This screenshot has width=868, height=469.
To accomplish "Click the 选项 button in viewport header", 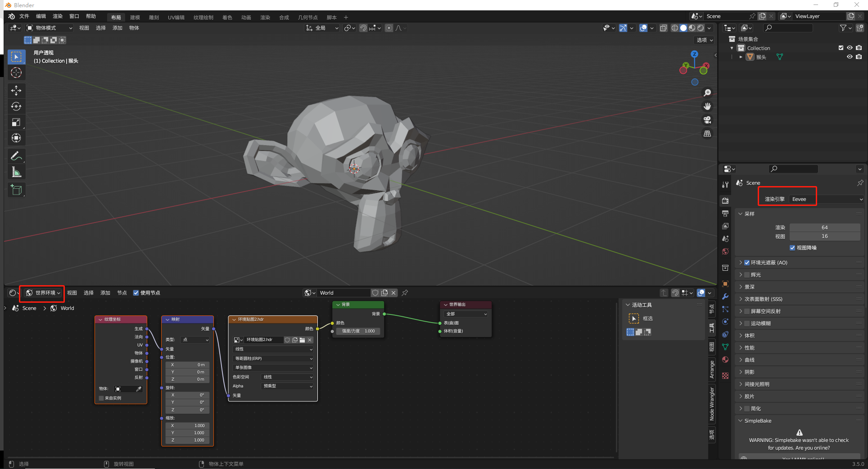I will click(705, 40).
